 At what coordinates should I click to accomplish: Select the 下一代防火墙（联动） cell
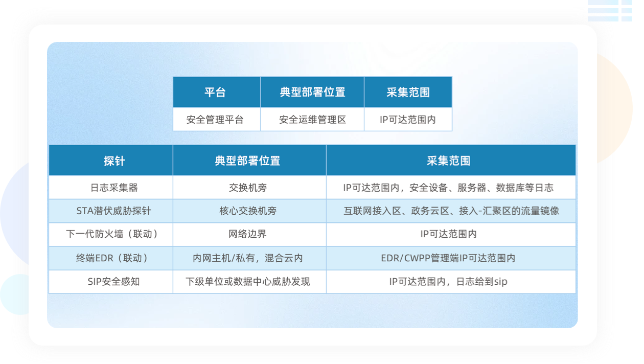110,235
